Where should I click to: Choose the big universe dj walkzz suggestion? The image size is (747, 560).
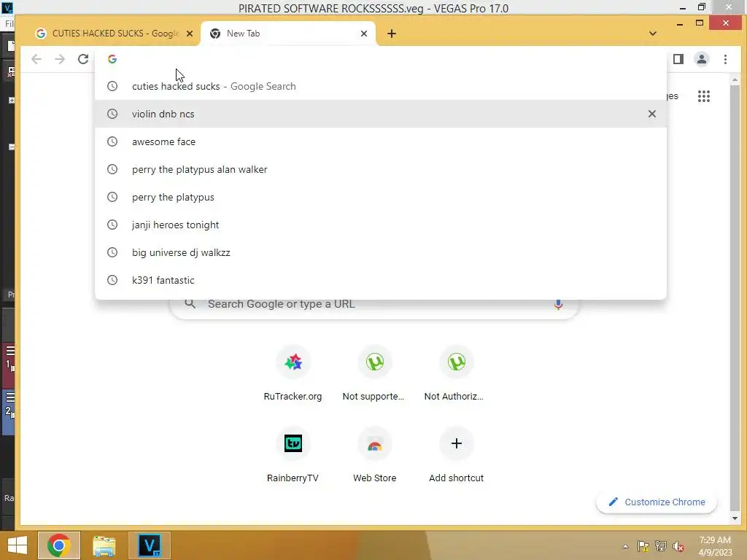pos(381,252)
